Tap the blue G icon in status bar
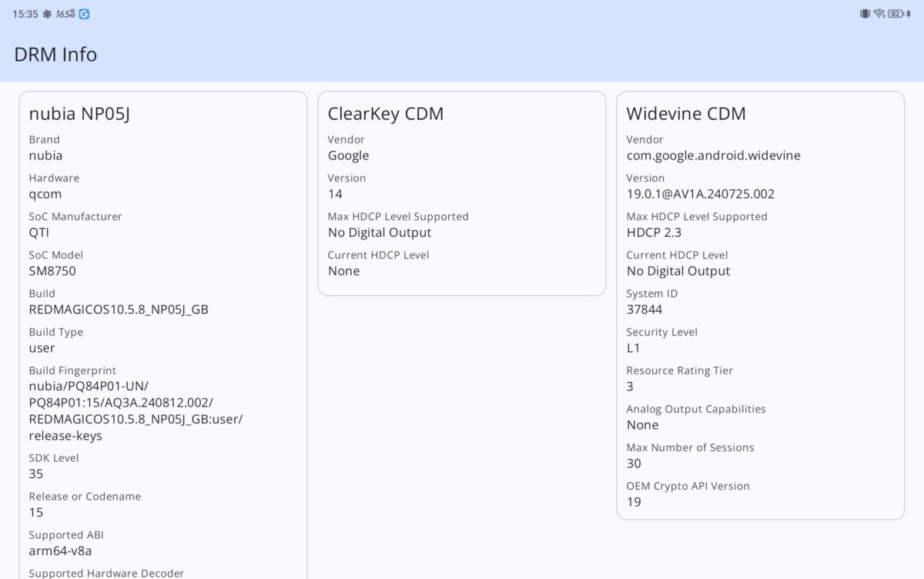The width and height of the screenshot is (924, 579). (x=84, y=14)
